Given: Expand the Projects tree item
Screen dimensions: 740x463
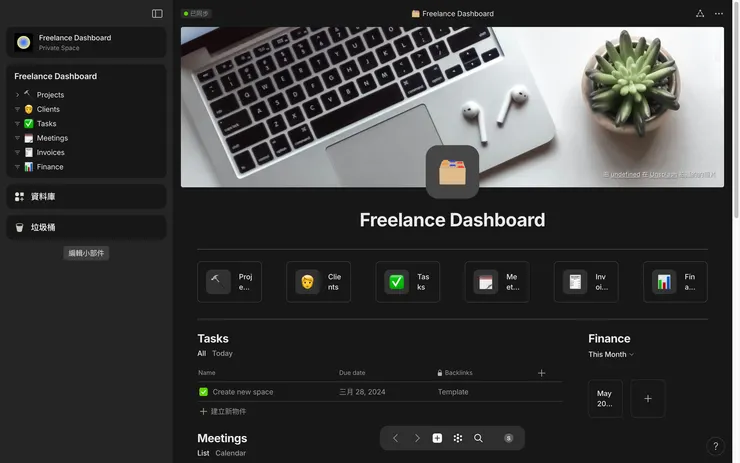Looking at the screenshot, I should tap(17, 95).
